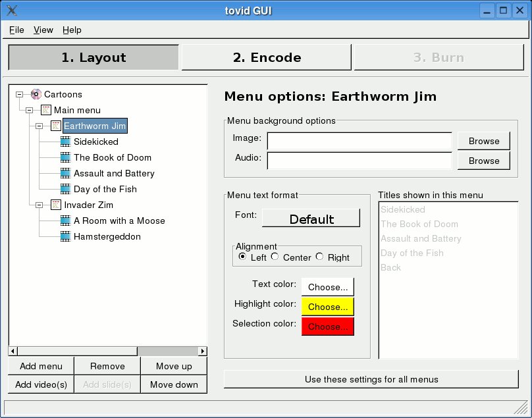Click the tree horizontal scrollbar thumb
This screenshot has height=418, width=532.
pos(77,351)
